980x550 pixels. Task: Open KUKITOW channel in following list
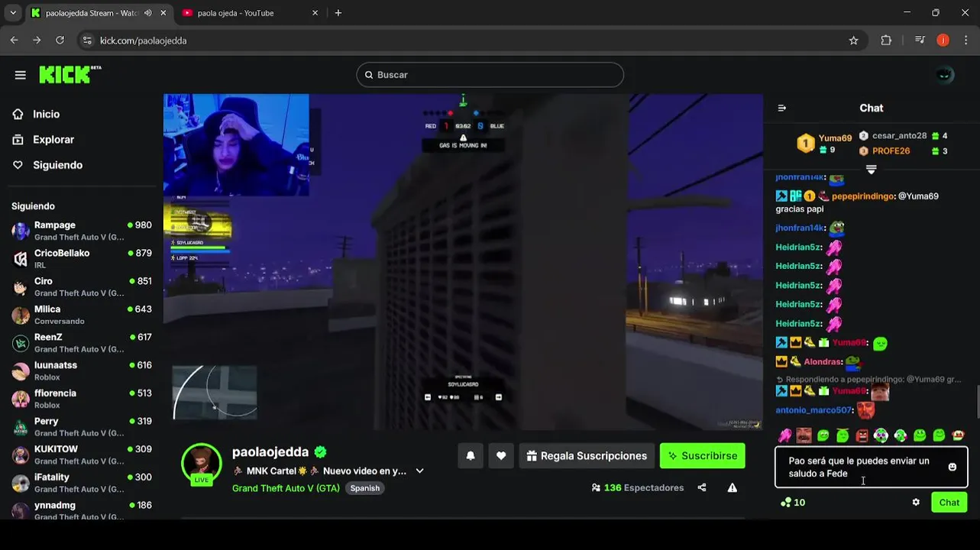click(x=82, y=455)
